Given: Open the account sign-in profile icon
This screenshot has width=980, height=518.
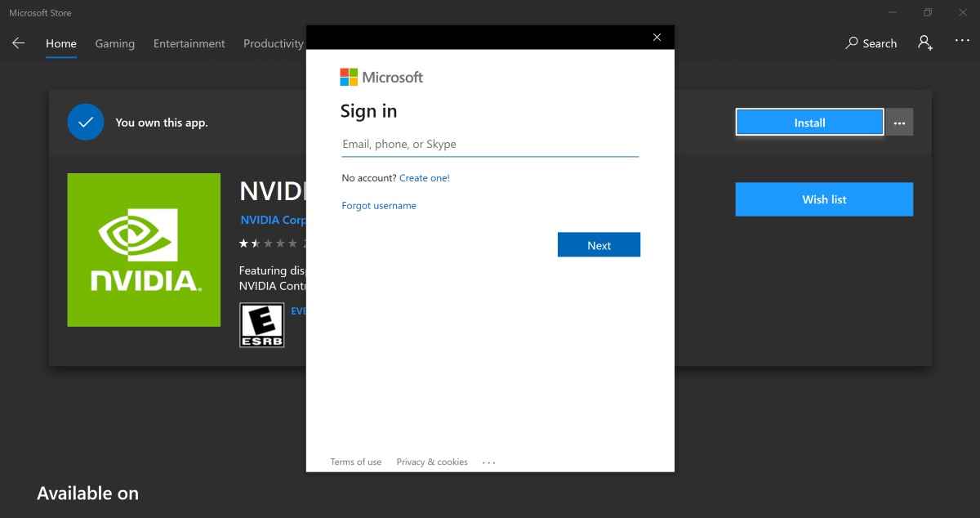Looking at the screenshot, I should (924, 43).
